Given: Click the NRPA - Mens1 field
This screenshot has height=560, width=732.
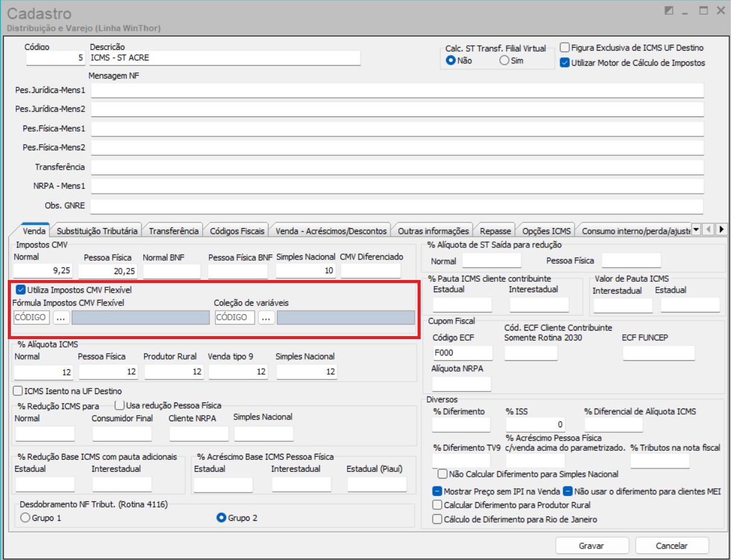Looking at the screenshot, I should pos(397,186).
